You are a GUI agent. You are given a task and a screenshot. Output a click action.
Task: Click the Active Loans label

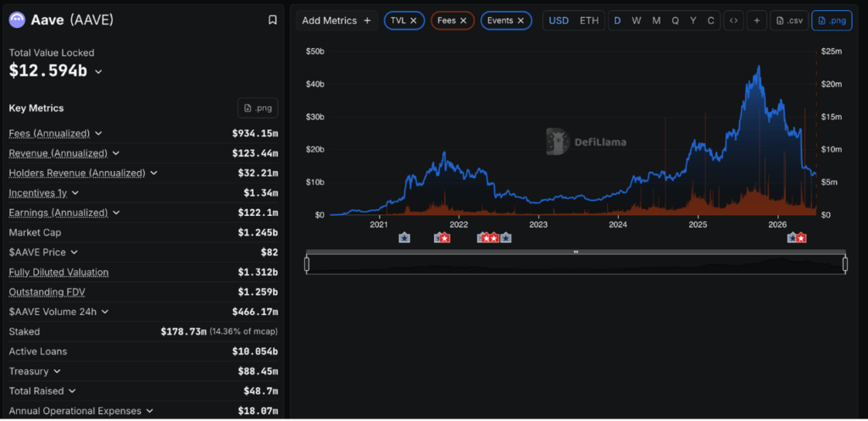point(36,352)
